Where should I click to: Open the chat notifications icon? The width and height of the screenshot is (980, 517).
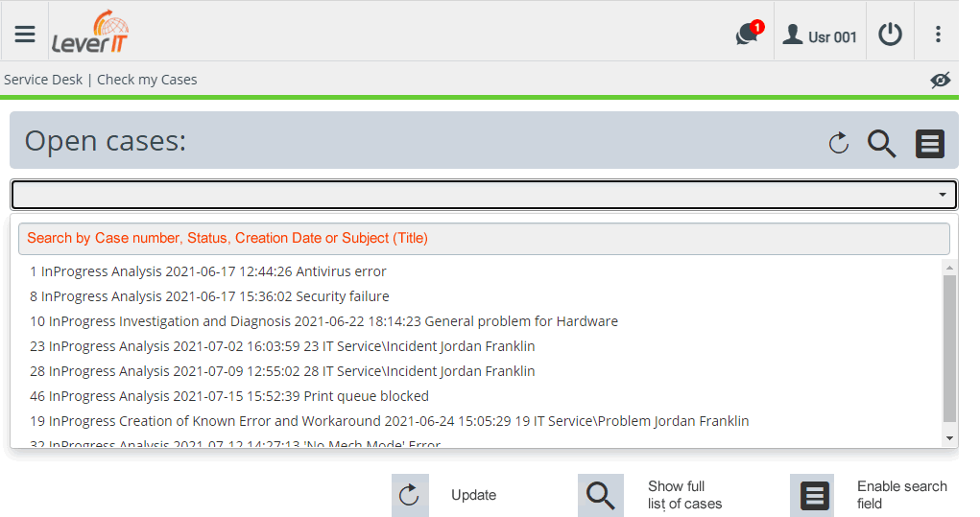749,34
